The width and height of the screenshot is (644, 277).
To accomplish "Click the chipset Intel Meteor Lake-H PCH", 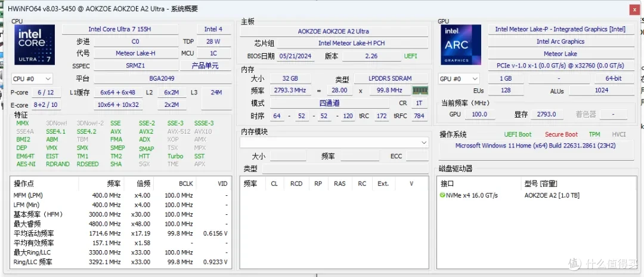I will coord(352,43).
